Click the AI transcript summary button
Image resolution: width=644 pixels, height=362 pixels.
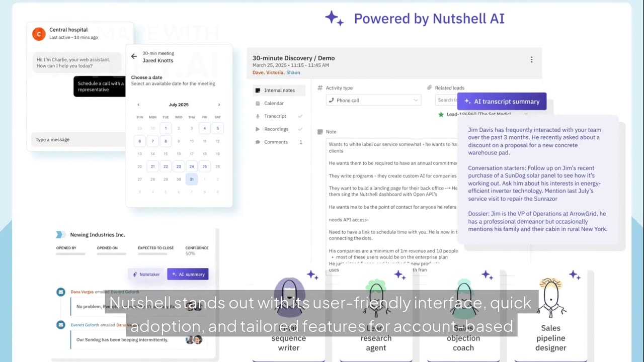point(502,102)
